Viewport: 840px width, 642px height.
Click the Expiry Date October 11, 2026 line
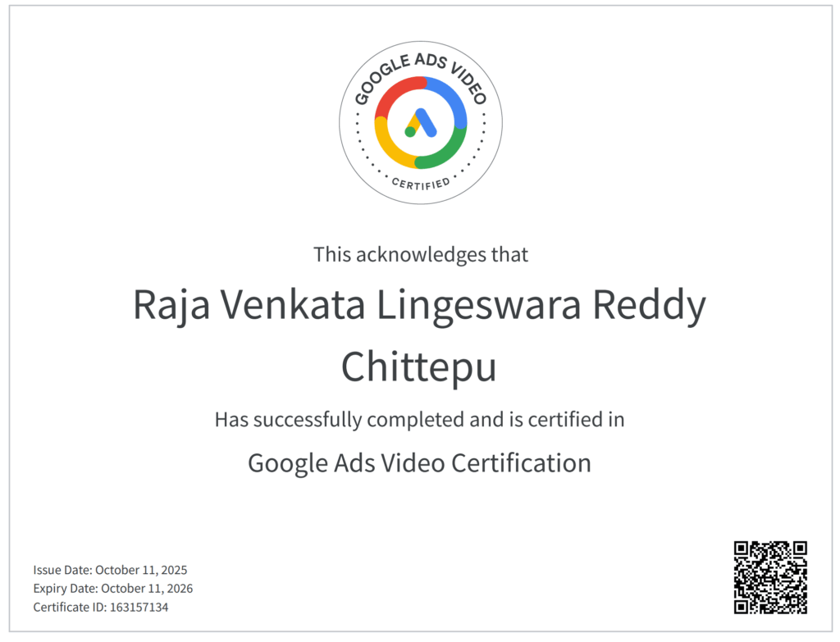[113, 589]
